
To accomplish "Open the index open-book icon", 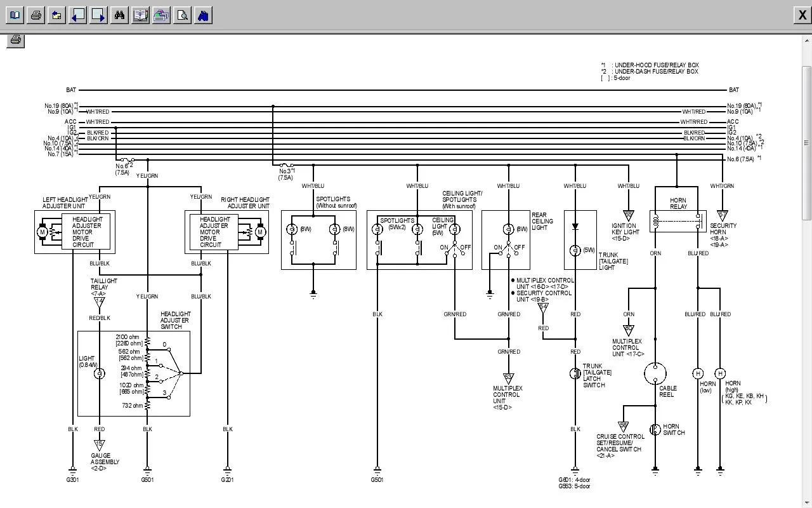I will click(x=141, y=15).
